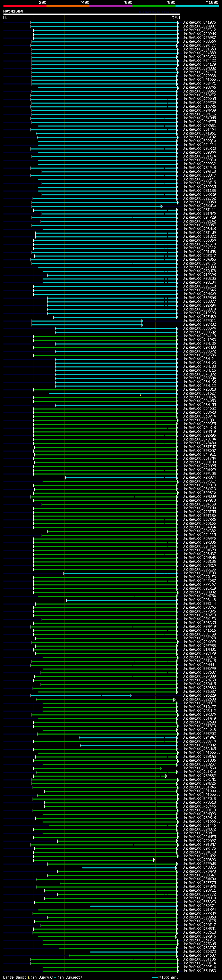Select the UniRef100_B7FF75 label
222x980 pixels.
pyautogui.click(x=199, y=883)
